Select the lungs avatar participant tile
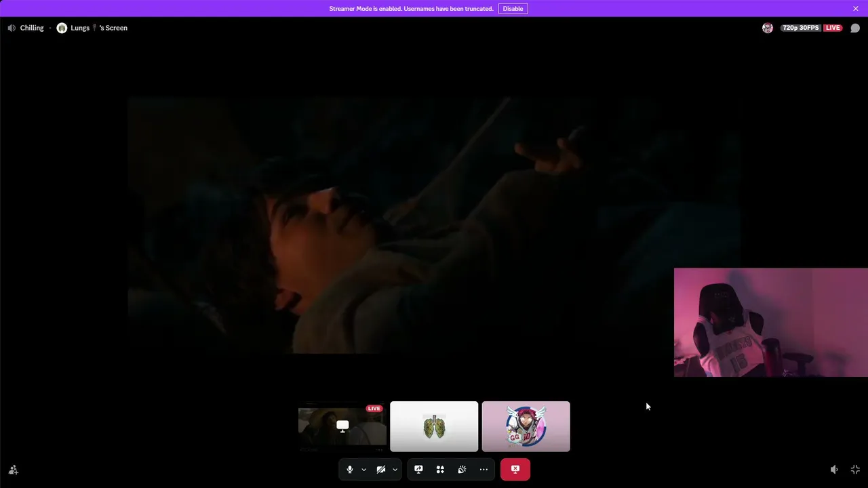The width and height of the screenshot is (868, 488). (x=434, y=426)
